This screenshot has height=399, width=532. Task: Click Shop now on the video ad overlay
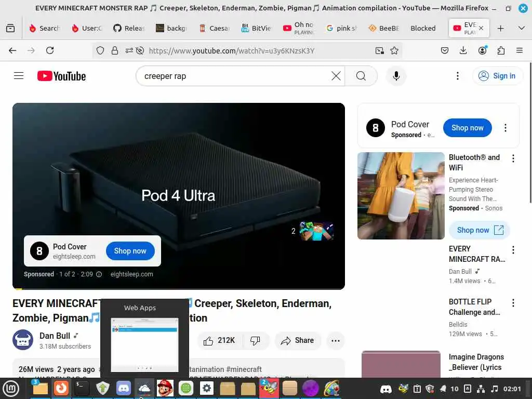(x=130, y=251)
